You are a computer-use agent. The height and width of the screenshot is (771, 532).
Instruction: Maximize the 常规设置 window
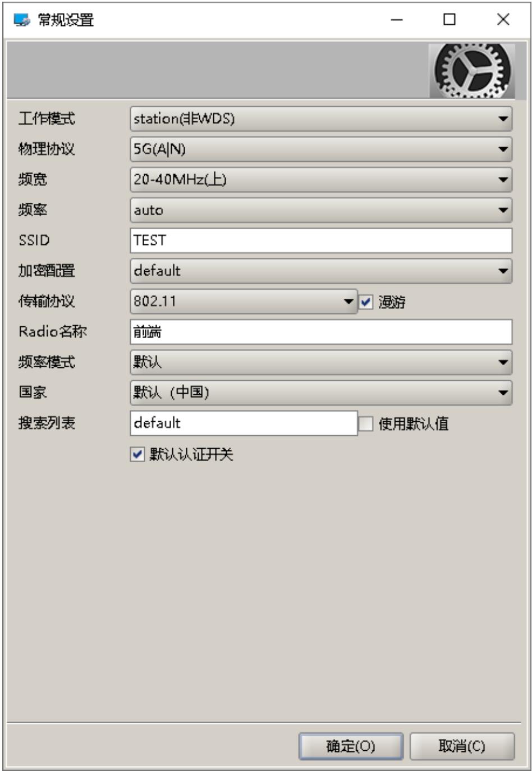[450, 20]
